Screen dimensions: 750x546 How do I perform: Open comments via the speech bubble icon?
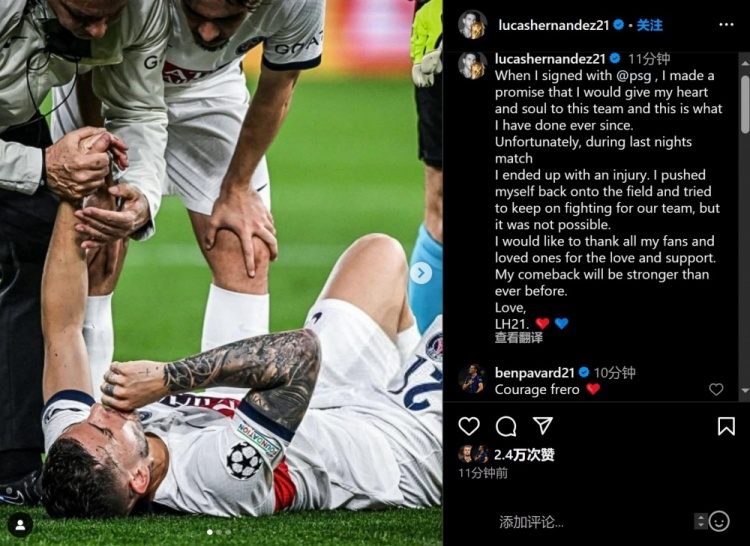[506, 426]
